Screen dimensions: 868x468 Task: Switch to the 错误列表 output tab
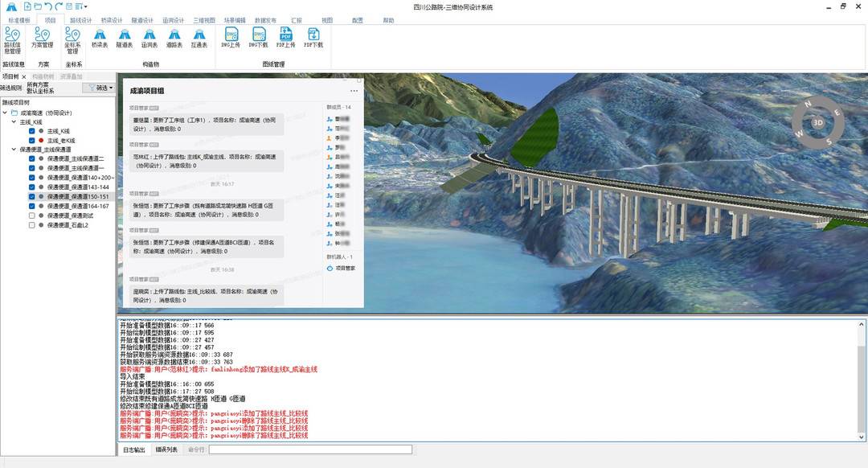[166, 450]
